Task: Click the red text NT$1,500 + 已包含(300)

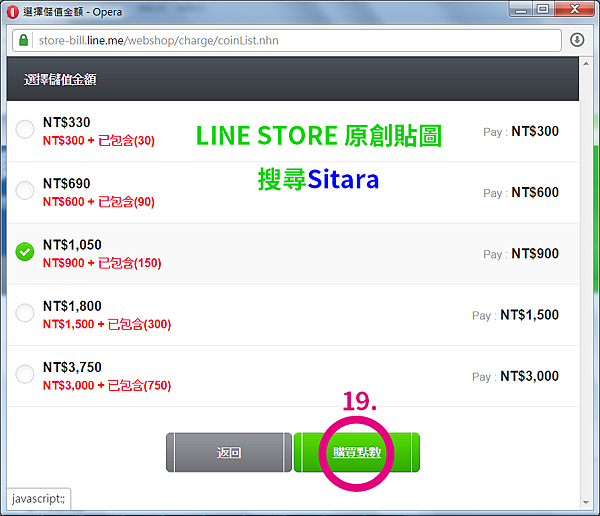Action: click(107, 324)
